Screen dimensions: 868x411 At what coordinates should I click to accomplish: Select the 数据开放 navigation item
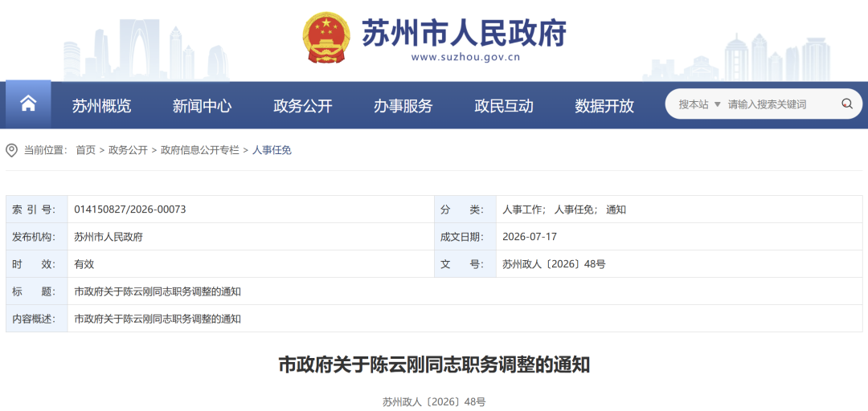[604, 105]
